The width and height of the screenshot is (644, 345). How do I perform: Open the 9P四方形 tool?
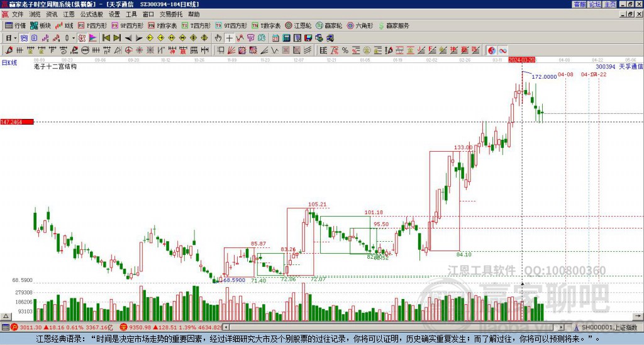[127, 25]
